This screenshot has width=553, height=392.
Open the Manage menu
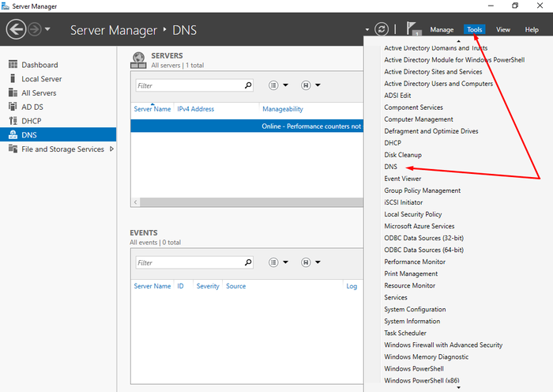(442, 30)
